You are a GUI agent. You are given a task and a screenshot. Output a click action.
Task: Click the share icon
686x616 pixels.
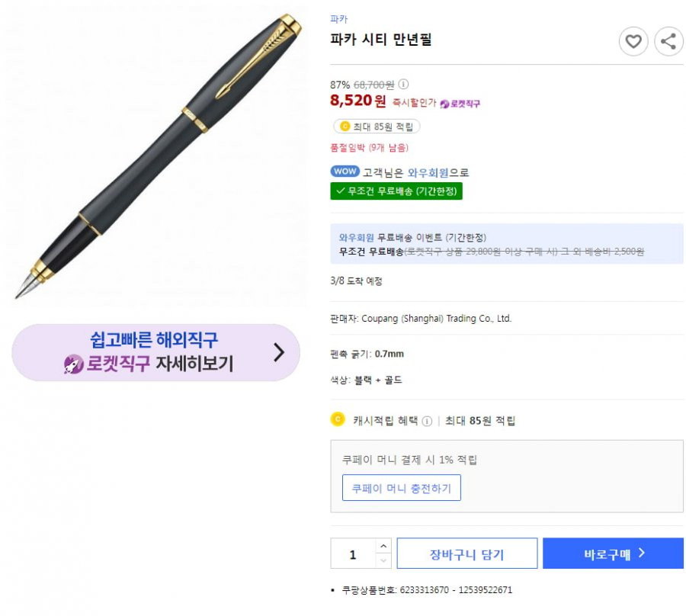click(x=668, y=42)
